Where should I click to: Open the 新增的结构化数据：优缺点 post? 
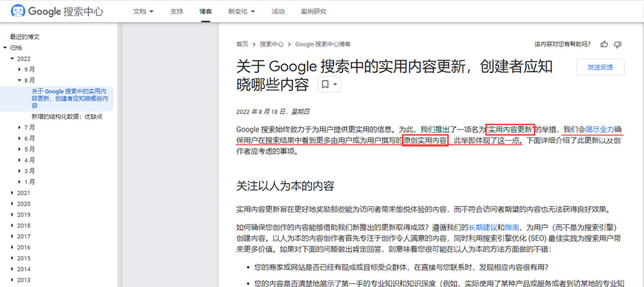(67, 117)
